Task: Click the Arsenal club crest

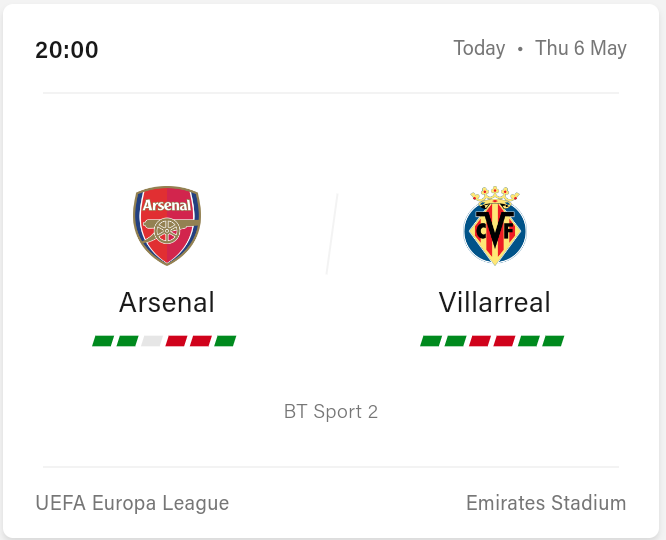Action: click(x=167, y=225)
